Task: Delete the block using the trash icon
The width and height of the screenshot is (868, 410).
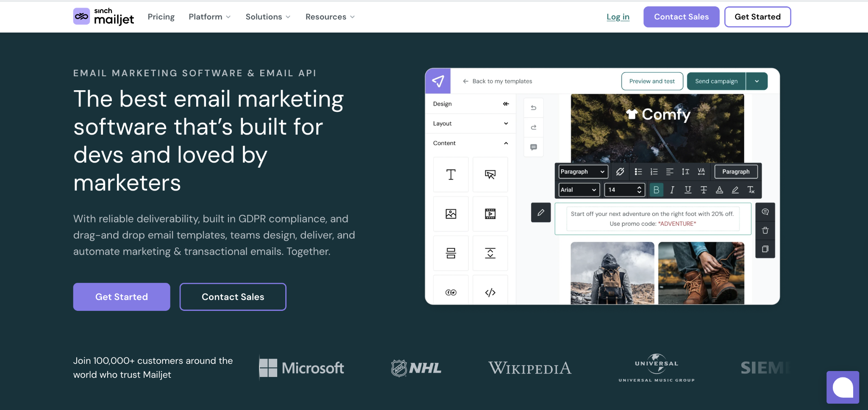Action: click(765, 230)
